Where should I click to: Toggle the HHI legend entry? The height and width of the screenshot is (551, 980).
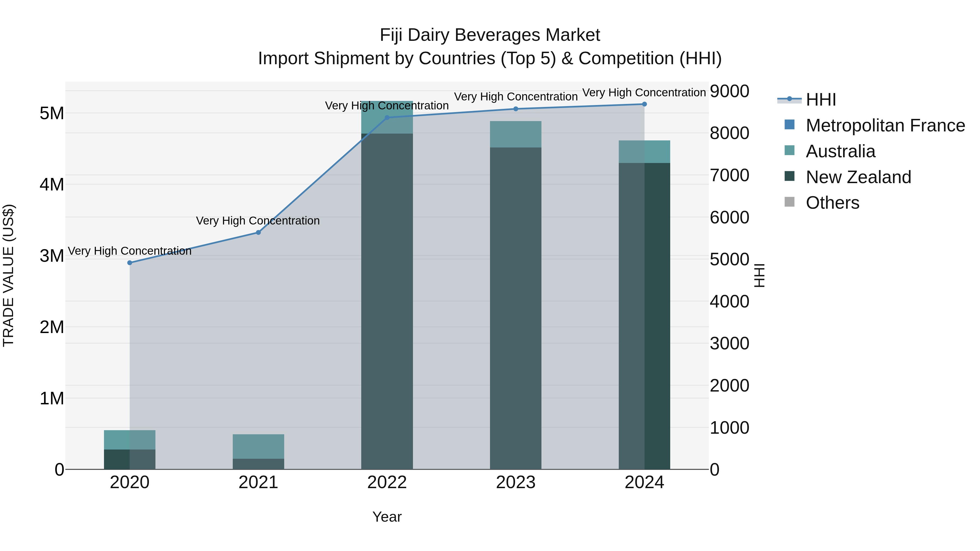coord(807,100)
